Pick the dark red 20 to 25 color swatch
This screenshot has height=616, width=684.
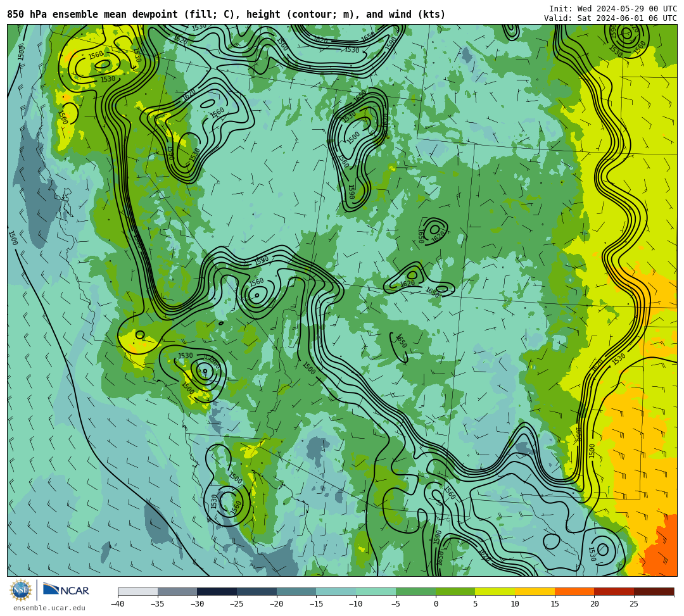(614, 591)
